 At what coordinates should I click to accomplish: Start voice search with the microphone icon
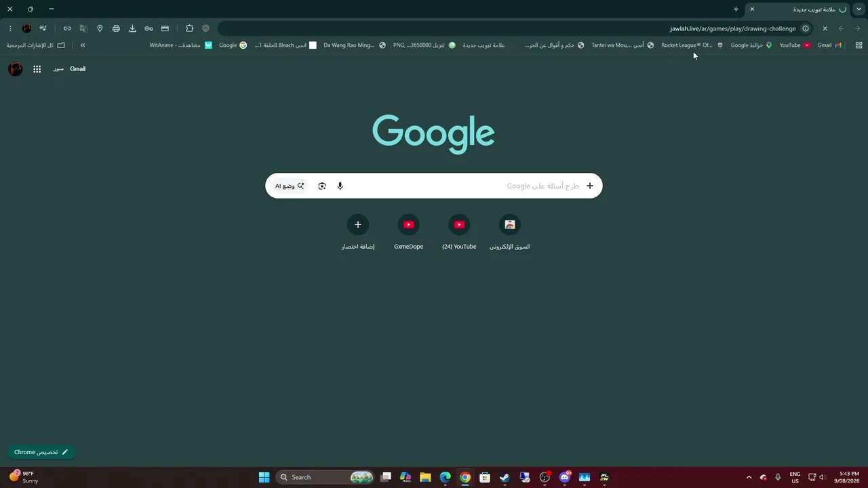click(x=340, y=186)
